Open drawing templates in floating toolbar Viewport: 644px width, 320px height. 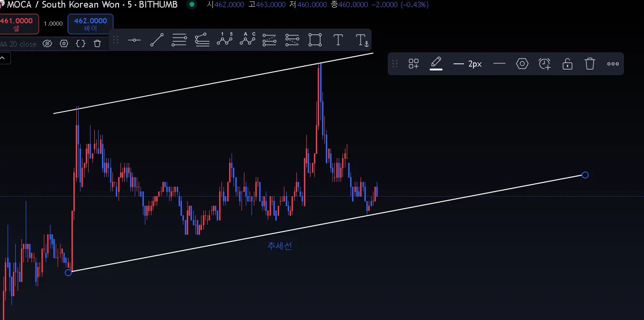pos(413,64)
